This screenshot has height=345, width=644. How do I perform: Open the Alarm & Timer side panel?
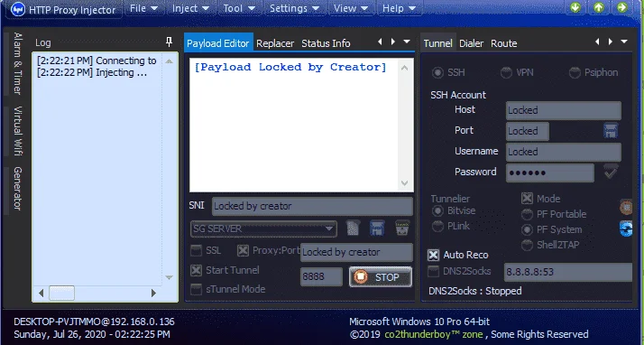(x=17, y=63)
